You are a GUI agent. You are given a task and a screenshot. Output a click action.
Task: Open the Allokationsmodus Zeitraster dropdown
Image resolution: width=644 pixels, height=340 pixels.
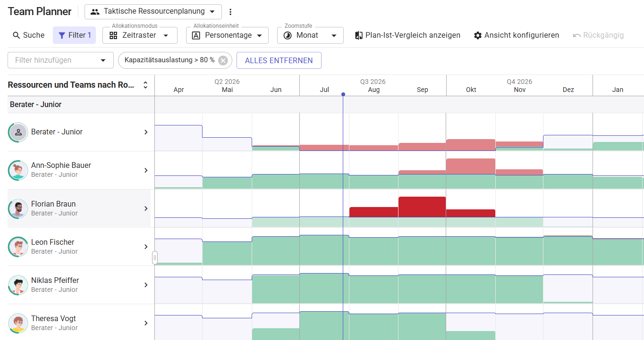(x=140, y=35)
